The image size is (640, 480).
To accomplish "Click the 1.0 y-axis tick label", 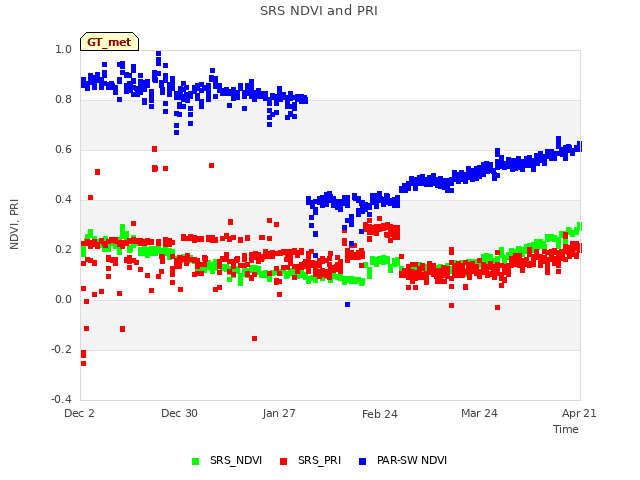I will point(63,49).
